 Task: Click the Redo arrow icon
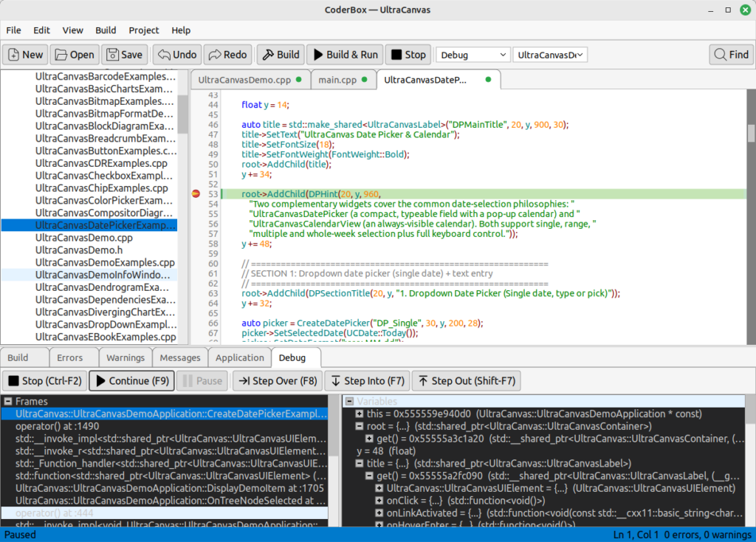tap(215, 55)
